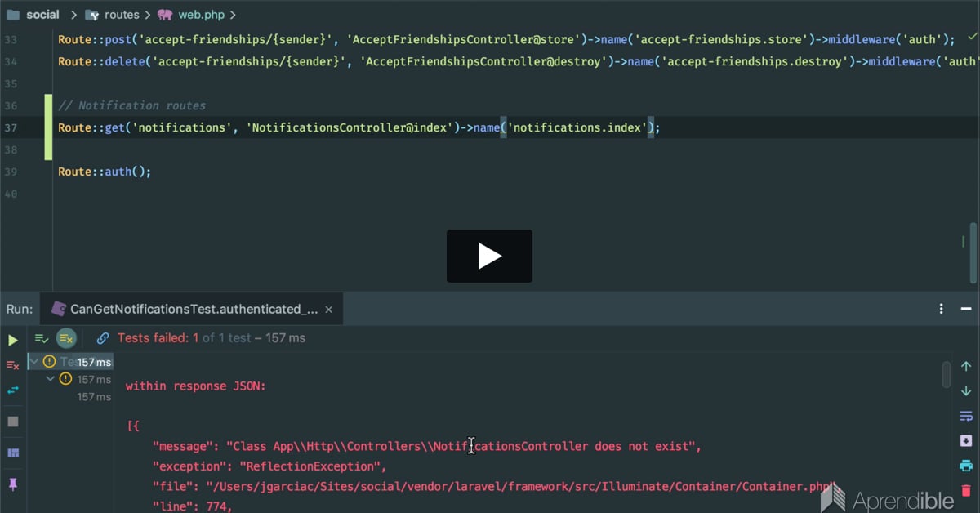Stop the running process square icon
The height and width of the screenshot is (513, 980).
point(13,422)
